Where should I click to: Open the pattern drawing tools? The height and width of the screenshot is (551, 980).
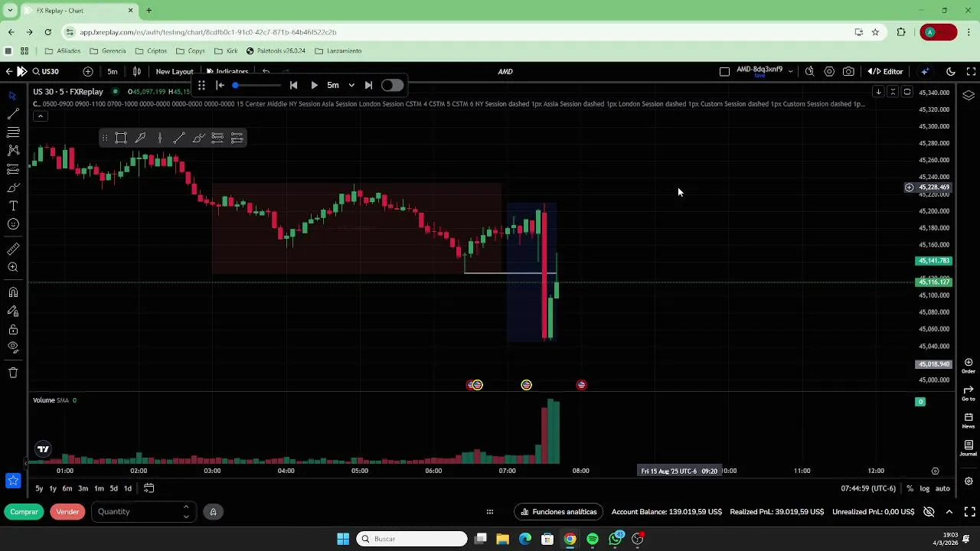(x=12, y=151)
